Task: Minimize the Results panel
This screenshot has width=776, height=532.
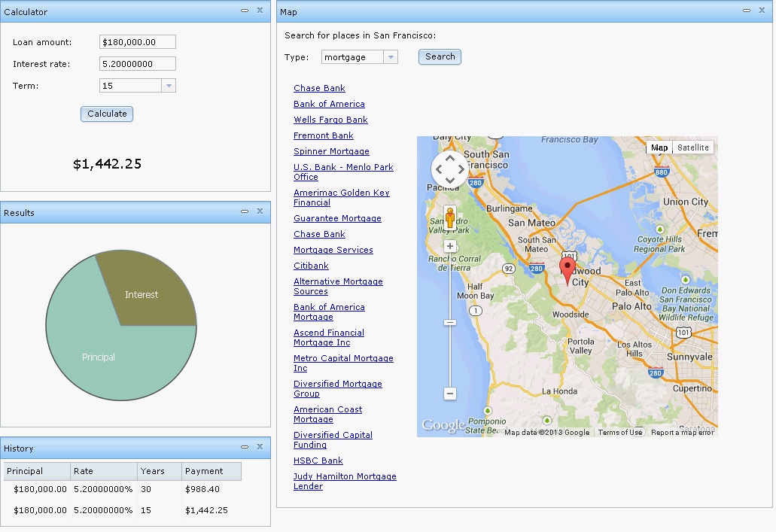Action: pos(245,211)
